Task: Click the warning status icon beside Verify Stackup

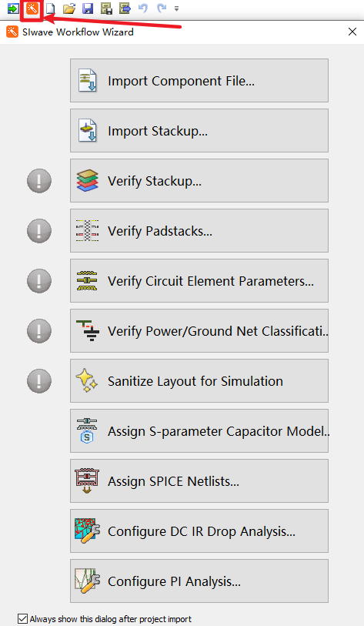Action: click(x=39, y=181)
